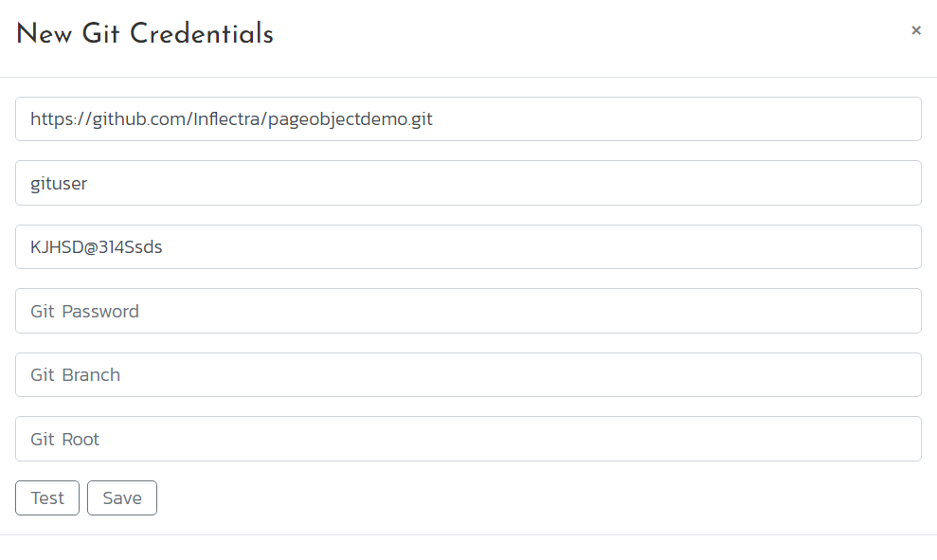The image size is (937, 560).
Task: Click the KJHSD@314Ssds text
Action: tap(96, 247)
